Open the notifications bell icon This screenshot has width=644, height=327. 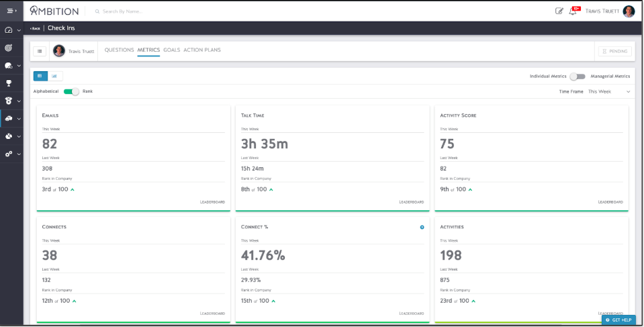[x=573, y=11]
